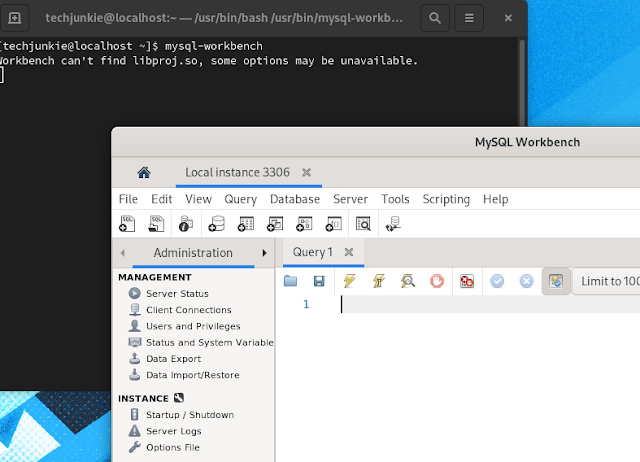The image size is (640, 462).
Task: Click the home icon tab in Workbench
Action: click(144, 173)
